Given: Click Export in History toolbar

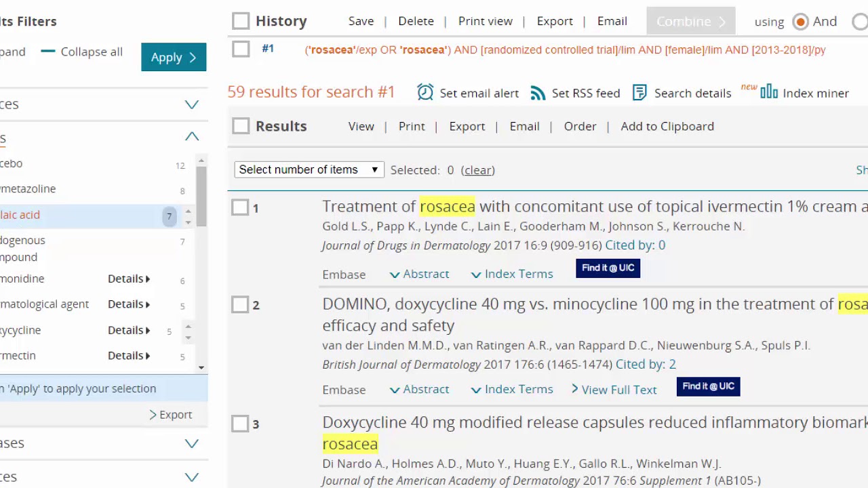Looking at the screenshot, I should coord(555,21).
